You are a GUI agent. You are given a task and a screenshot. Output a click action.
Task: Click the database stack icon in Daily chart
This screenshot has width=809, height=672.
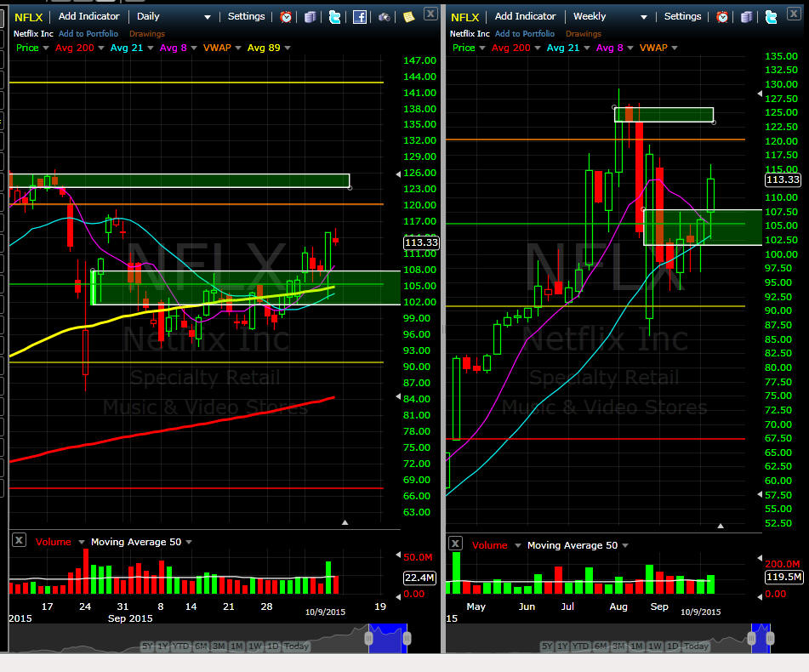pyautogui.click(x=310, y=17)
